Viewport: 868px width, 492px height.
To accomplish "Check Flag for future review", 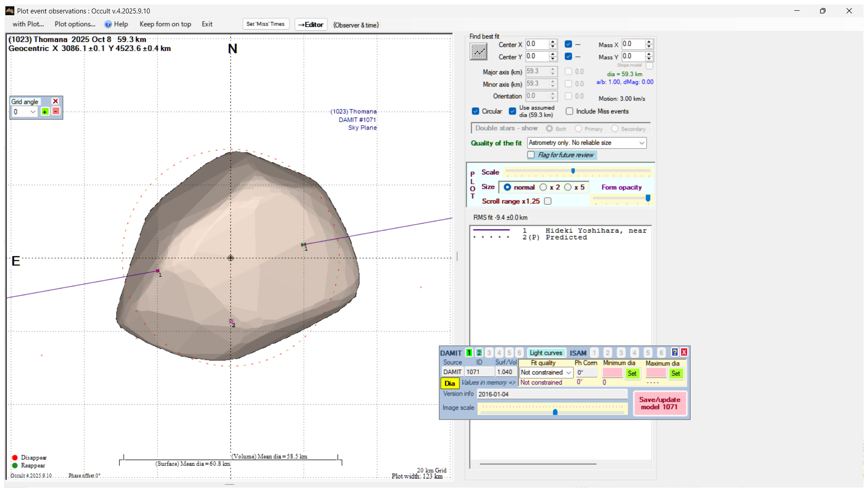I will coord(531,155).
